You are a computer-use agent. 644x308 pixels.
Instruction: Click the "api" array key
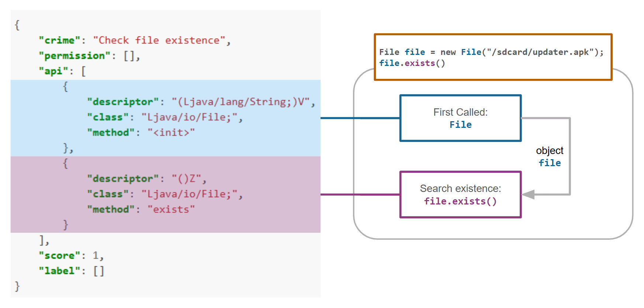(x=53, y=71)
